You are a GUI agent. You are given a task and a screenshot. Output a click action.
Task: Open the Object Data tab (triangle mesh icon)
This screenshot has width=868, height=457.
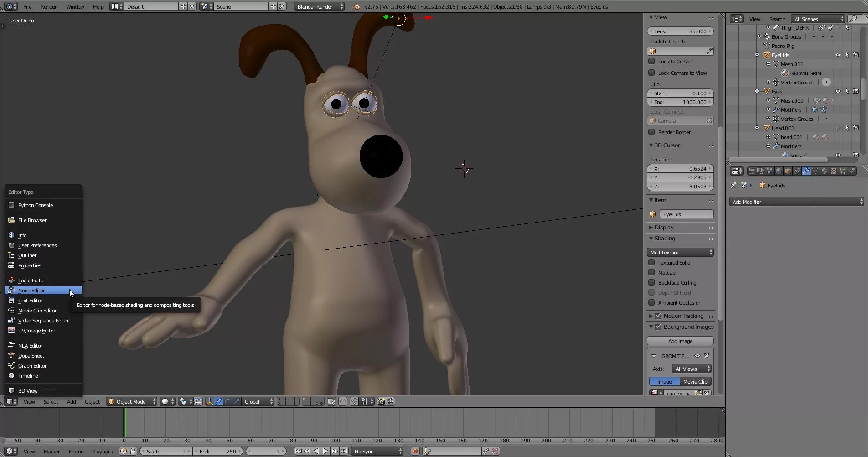pos(815,171)
